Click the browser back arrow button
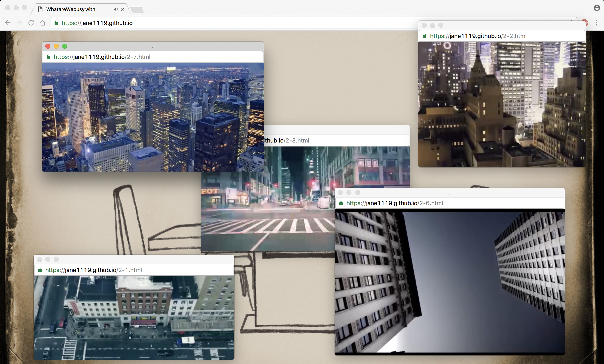This screenshot has height=364, width=604. coord(8,23)
